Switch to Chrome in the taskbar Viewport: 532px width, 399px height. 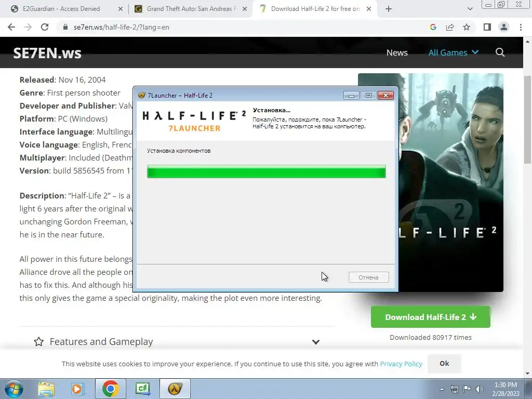coord(110,389)
